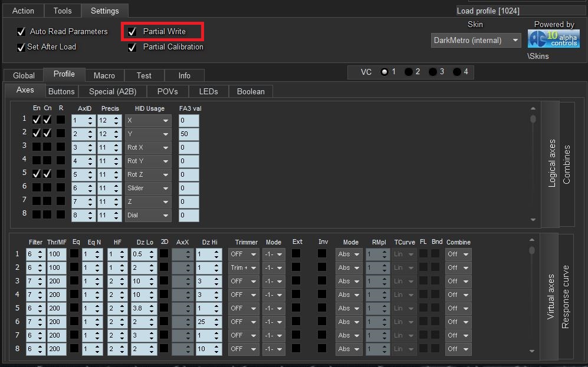
Task: Select the Logical axes vertical tab
Action: click(x=551, y=164)
